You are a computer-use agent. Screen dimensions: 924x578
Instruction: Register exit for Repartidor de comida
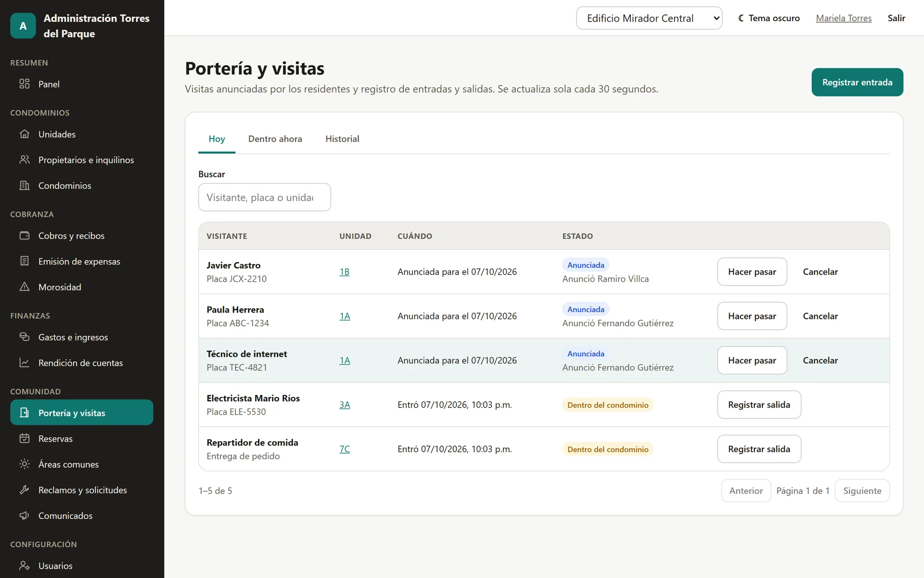[759, 449]
